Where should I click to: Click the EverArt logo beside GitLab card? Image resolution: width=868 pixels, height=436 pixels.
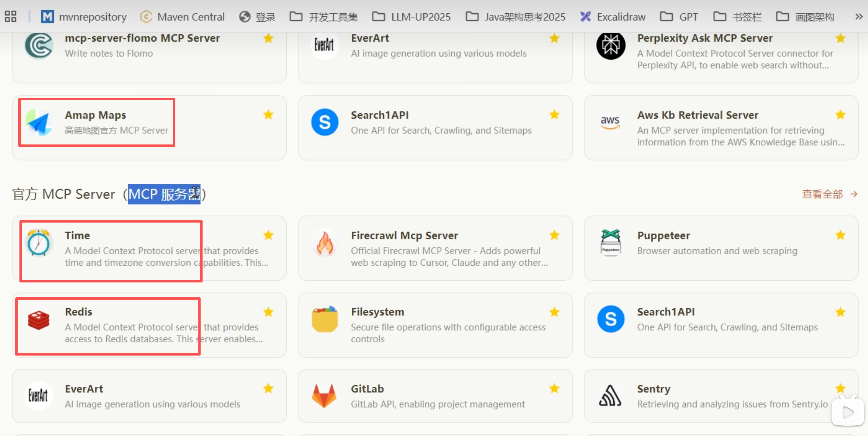tap(38, 396)
